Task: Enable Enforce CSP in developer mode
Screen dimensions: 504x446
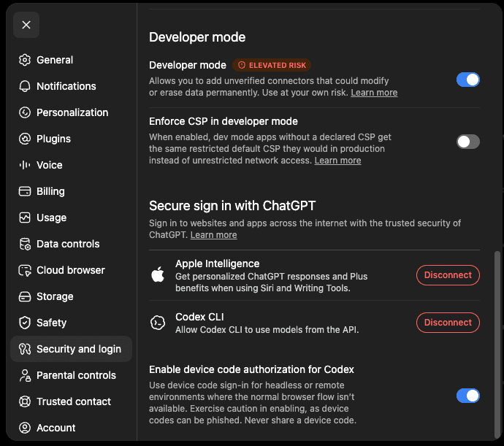Action: click(x=468, y=142)
